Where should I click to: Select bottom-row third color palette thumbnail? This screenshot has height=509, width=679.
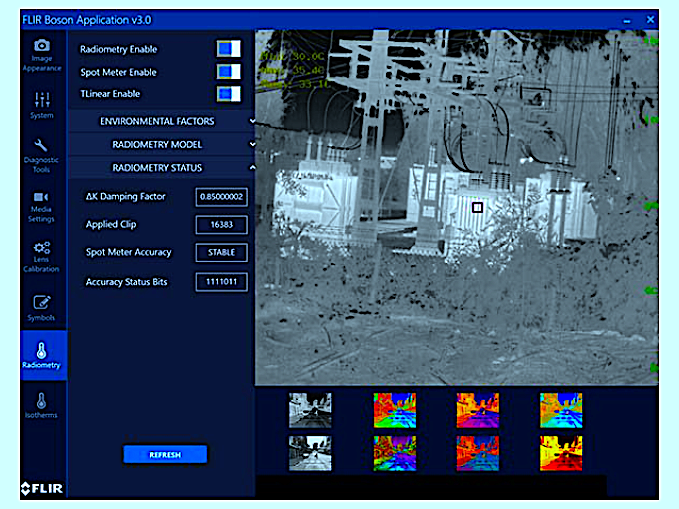pos(478,453)
